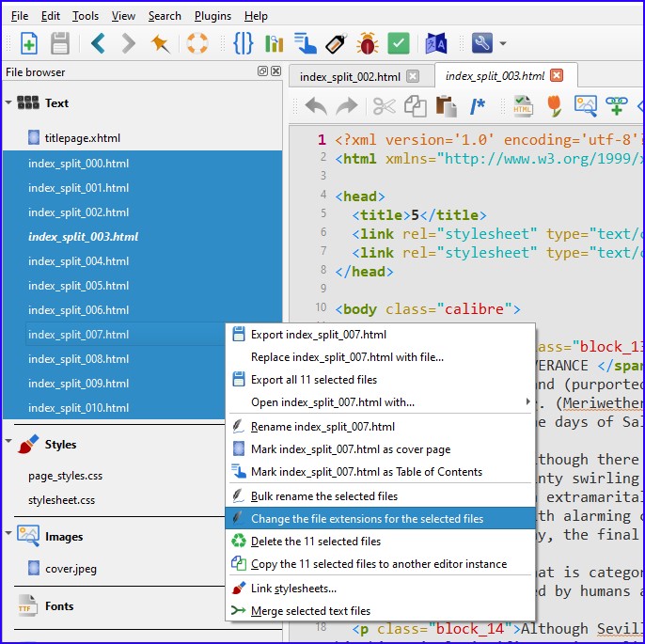Go back with the left arrow icon
This screenshot has width=645, height=644.
(x=98, y=43)
